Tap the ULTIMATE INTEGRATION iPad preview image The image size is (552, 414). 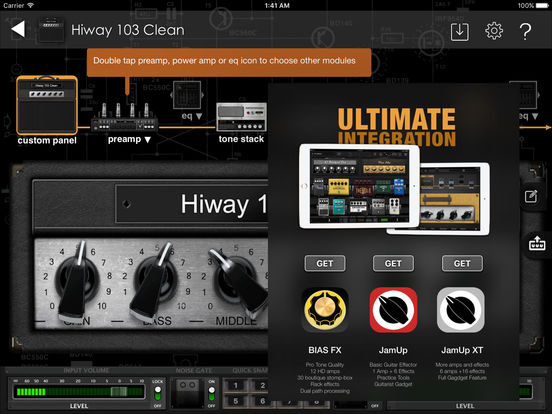coord(394,189)
